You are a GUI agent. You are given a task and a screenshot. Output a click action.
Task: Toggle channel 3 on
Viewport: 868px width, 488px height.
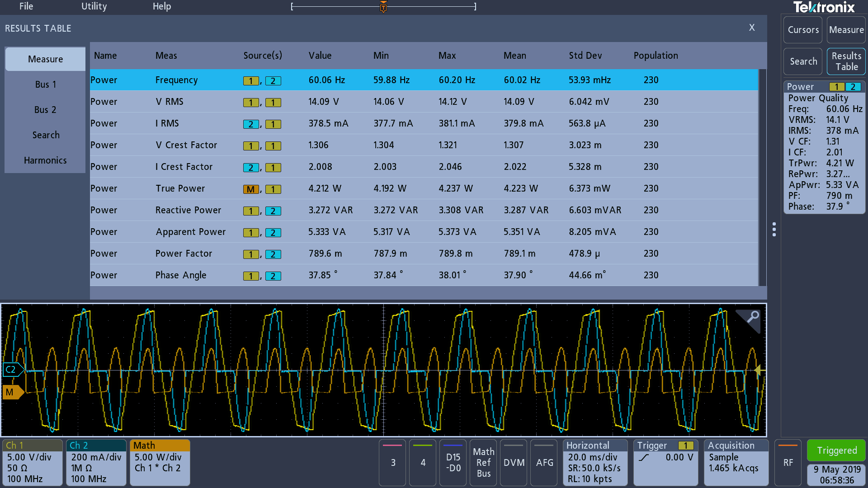coord(393,462)
